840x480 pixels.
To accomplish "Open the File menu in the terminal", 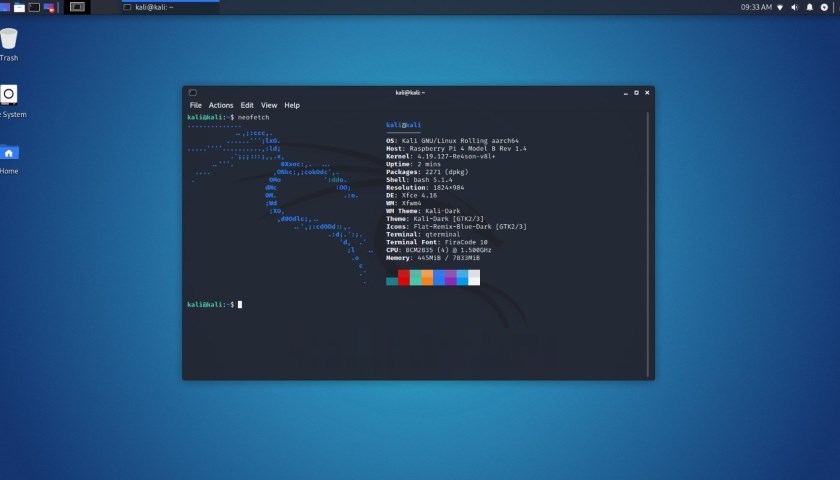I will tap(196, 106).
